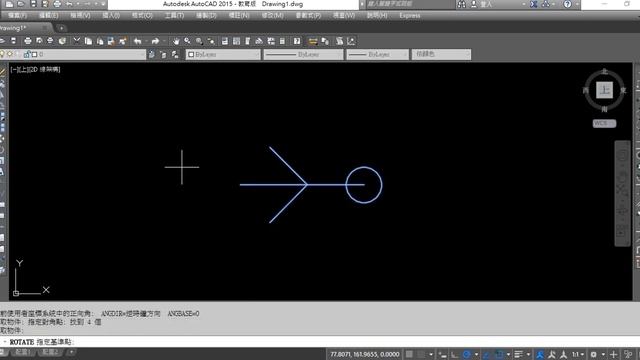Click the Layer Previous icon
The image size is (640, 360).
[163, 54]
